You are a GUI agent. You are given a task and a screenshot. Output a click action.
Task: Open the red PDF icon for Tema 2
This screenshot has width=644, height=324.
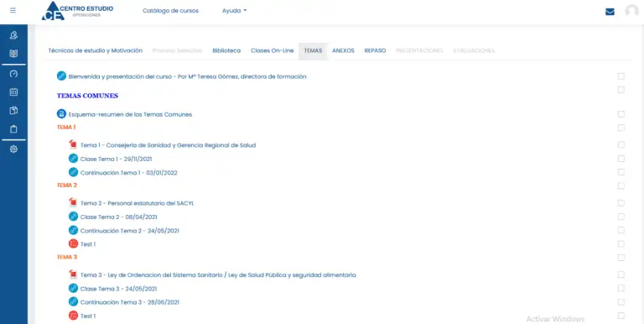click(73, 202)
